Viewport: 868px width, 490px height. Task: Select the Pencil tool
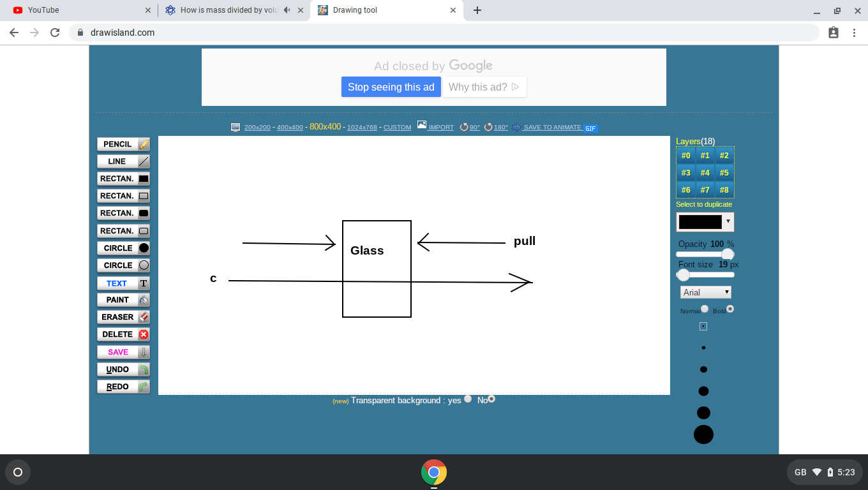(123, 144)
